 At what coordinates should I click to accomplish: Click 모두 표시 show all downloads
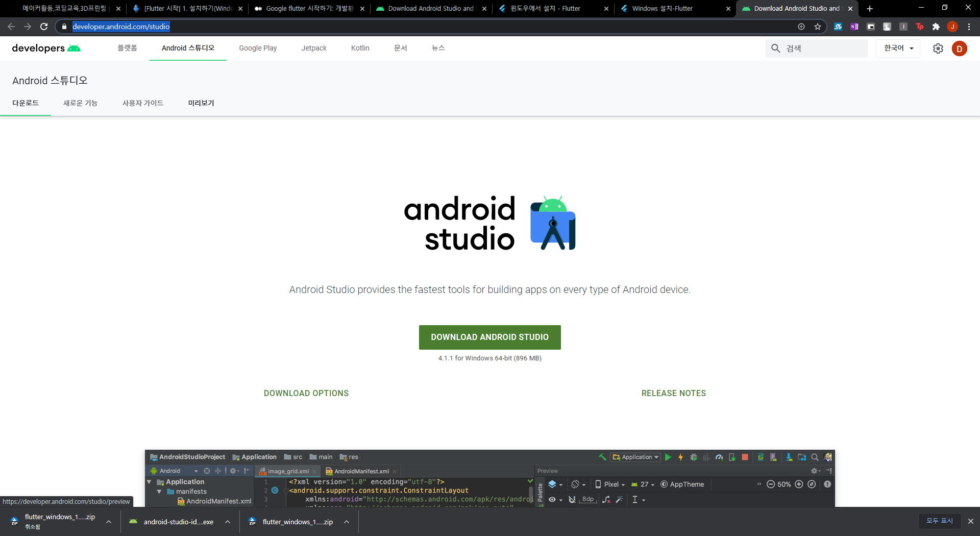[x=940, y=521]
